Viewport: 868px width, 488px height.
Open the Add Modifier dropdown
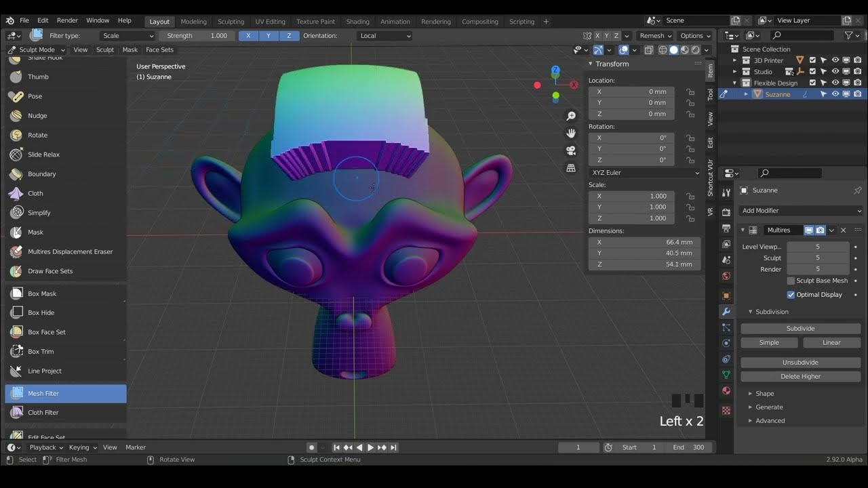[801, 211]
